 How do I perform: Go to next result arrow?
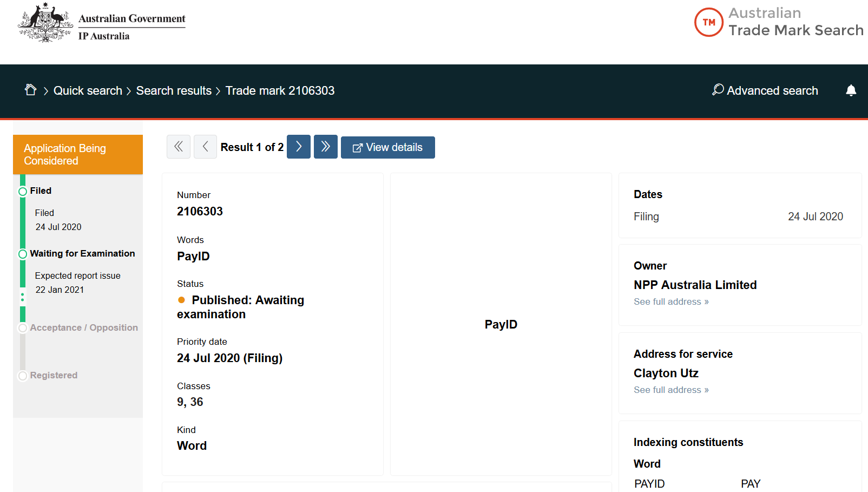point(299,147)
